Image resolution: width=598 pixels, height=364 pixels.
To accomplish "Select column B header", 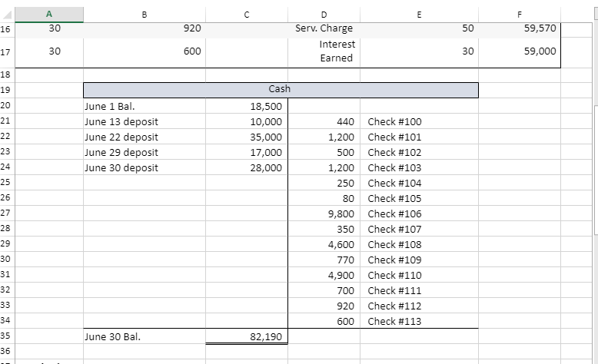I will (145, 15).
